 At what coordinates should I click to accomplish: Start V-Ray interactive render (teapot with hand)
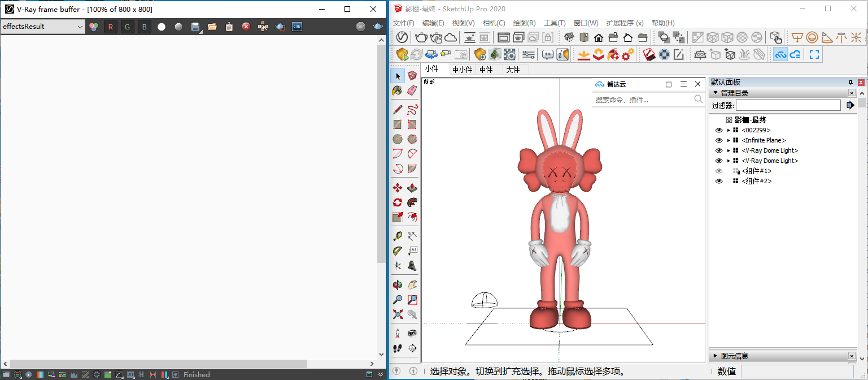tap(436, 37)
